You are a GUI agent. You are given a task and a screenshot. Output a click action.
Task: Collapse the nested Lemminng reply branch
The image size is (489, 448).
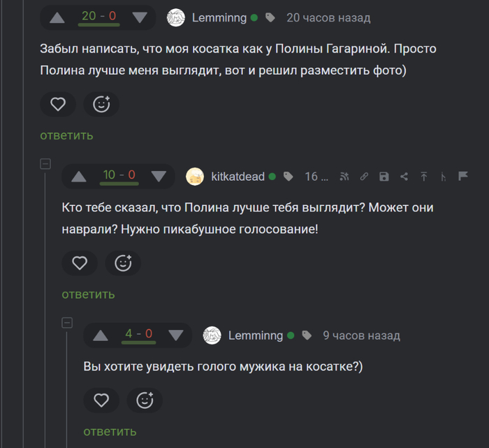coord(67,323)
